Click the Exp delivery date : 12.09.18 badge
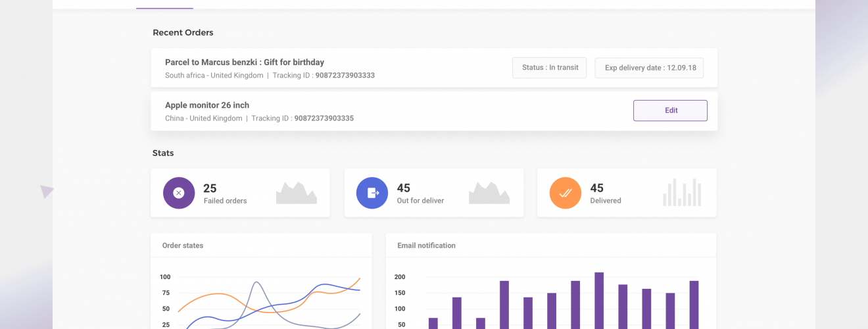Viewport: 868px width, 329px height. (x=649, y=68)
